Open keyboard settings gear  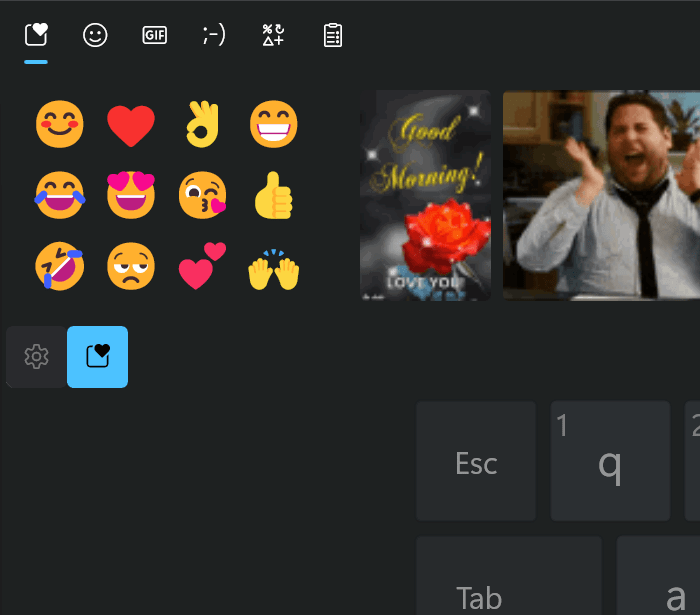click(x=36, y=357)
